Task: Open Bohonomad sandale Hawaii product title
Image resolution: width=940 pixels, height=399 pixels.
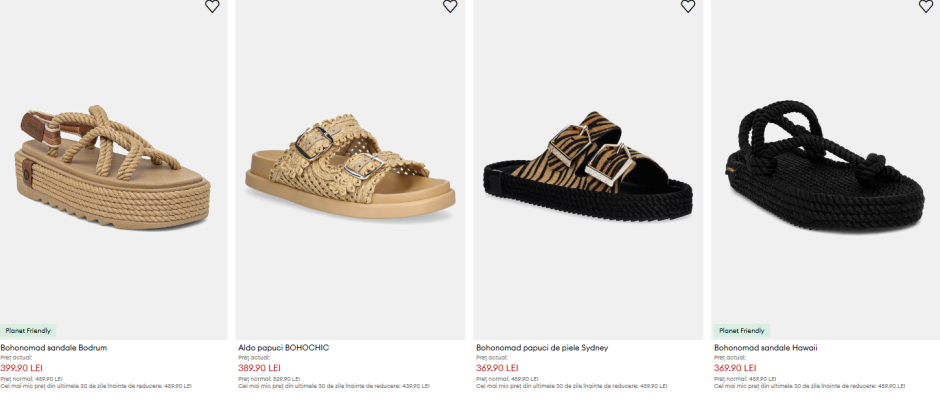Action: (x=766, y=347)
